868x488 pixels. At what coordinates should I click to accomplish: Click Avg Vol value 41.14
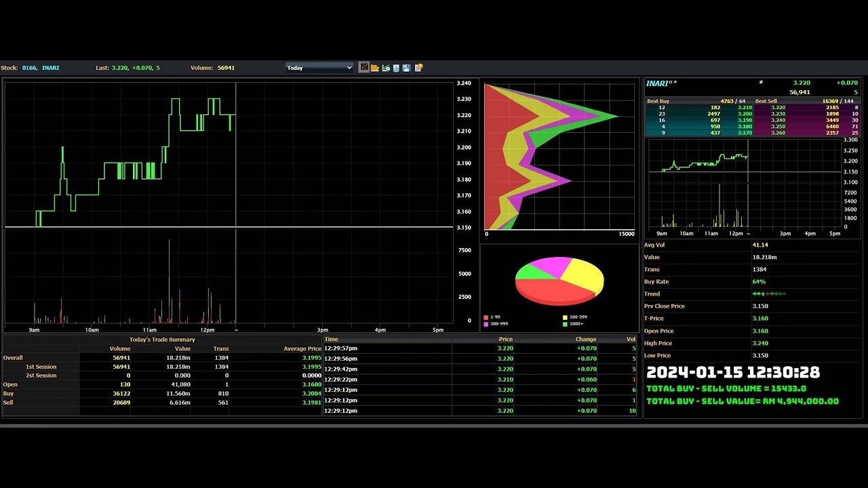[x=760, y=245]
